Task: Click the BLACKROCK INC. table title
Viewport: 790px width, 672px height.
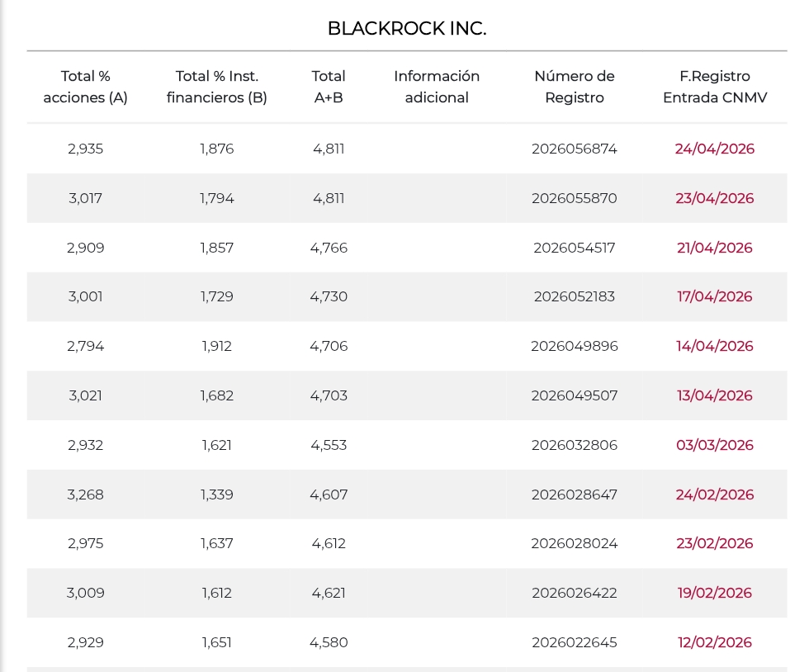Action: pos(407,29)
